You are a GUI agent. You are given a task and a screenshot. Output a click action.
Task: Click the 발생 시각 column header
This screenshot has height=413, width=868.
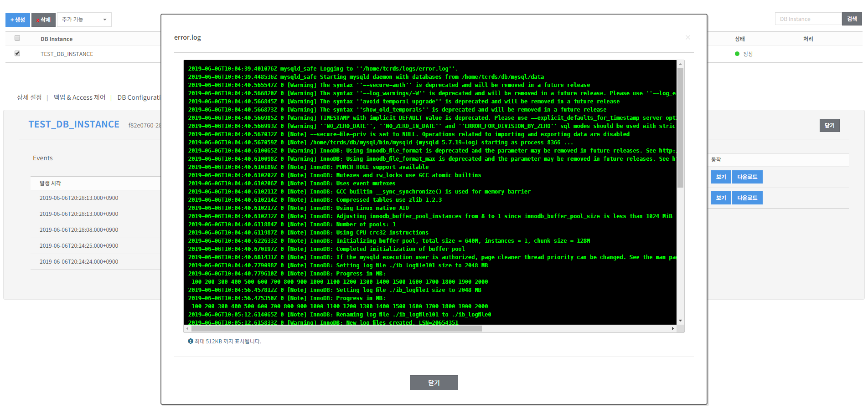click(x=50, y=183)
